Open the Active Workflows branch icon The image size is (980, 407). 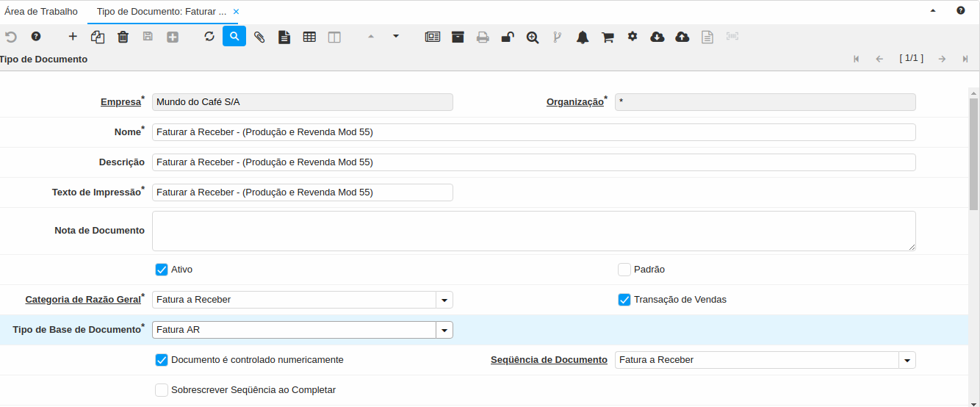click(x=558, y=36)
